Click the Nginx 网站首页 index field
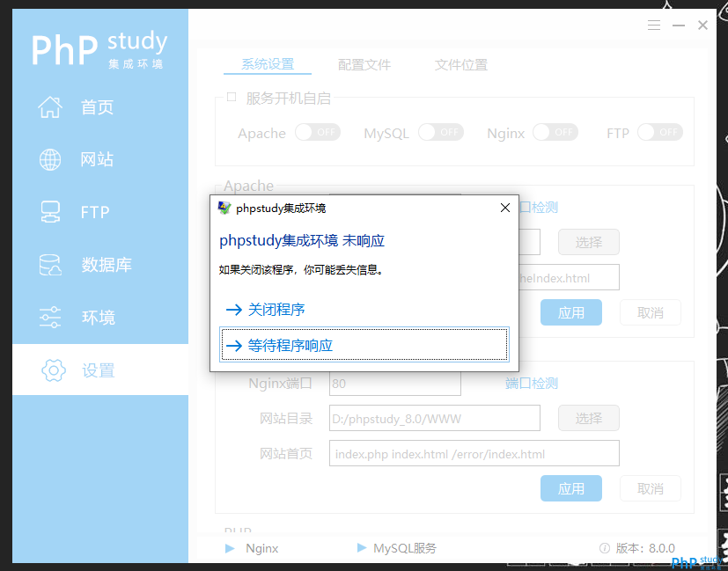Screen dimensions: 728x571 click(x=474, y=453)
